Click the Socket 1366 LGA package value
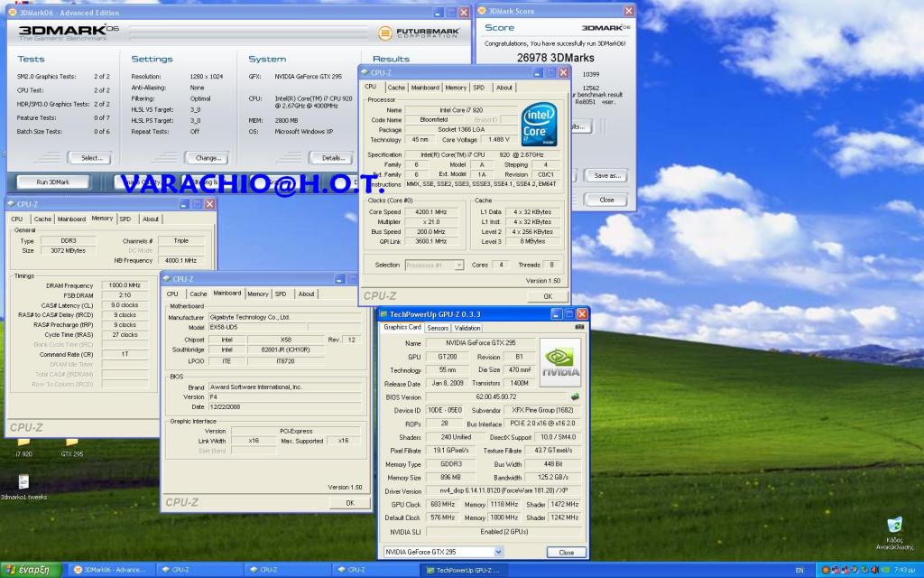This screenshot has width=924, height=578. (461, 130)
